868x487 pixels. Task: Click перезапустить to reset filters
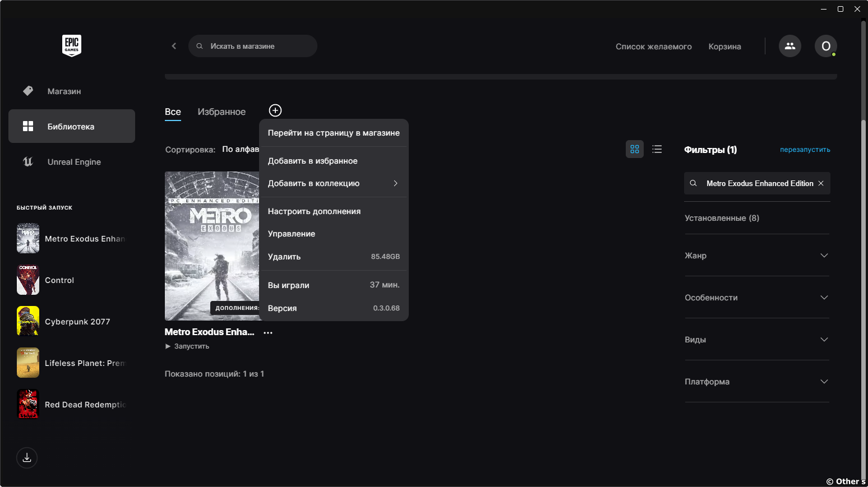tap(805, 150)
